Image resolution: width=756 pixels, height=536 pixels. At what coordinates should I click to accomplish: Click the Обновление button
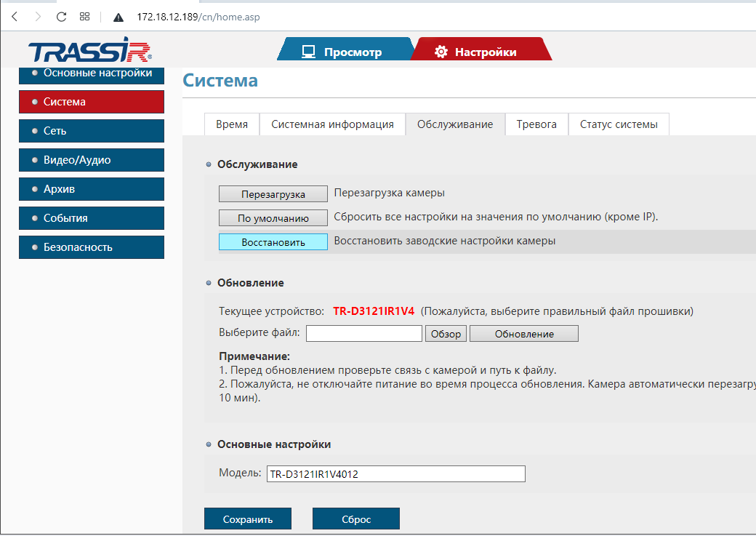click(524, 334)
